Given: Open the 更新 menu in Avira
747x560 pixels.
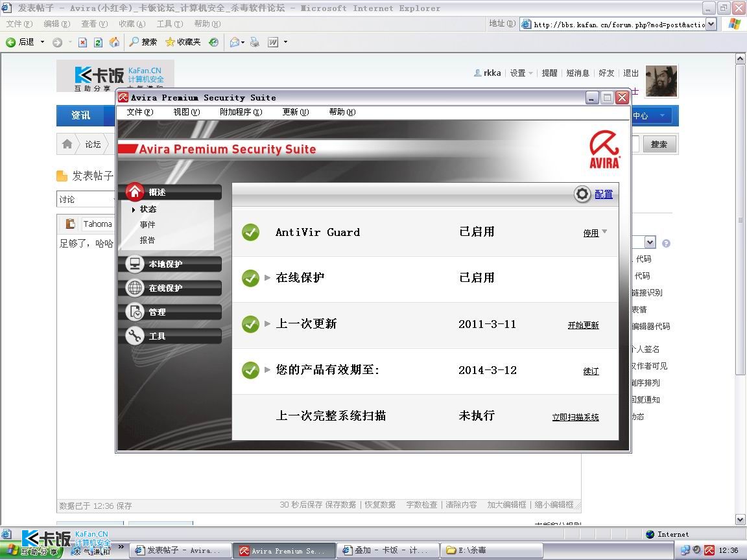Looking at the screenshot, I should (295, 112).
